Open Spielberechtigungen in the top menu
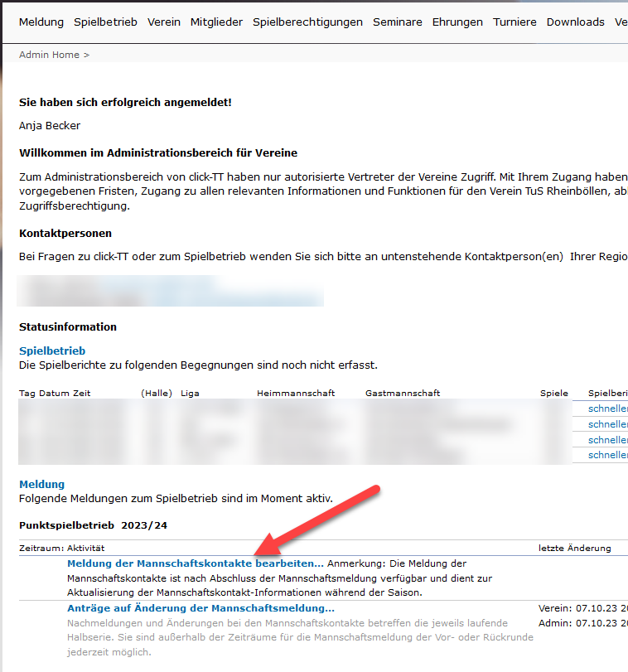This screenshot has width=628, height=672. (307, 22)
